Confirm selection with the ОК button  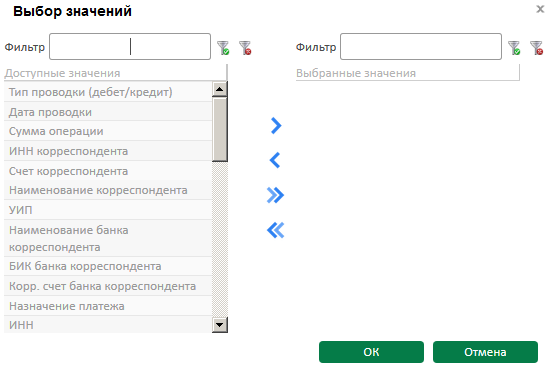[x=371, y=352]
